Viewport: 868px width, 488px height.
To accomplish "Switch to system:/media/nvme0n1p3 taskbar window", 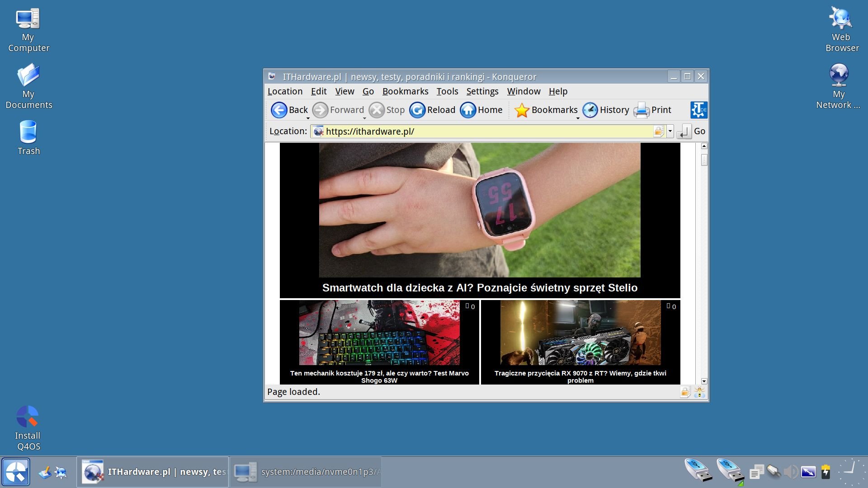I will click(x=306, y=472).
